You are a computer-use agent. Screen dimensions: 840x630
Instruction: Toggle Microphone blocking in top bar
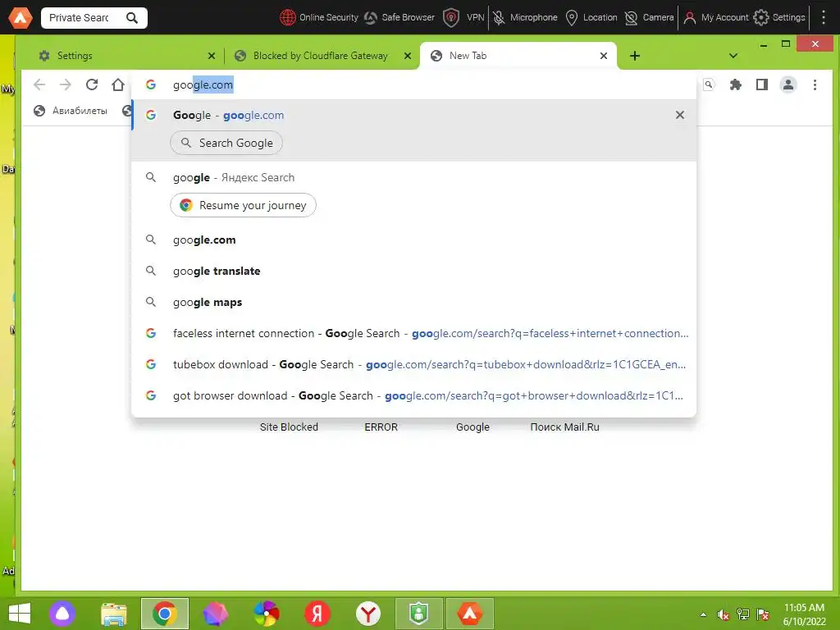click(525, 18)
